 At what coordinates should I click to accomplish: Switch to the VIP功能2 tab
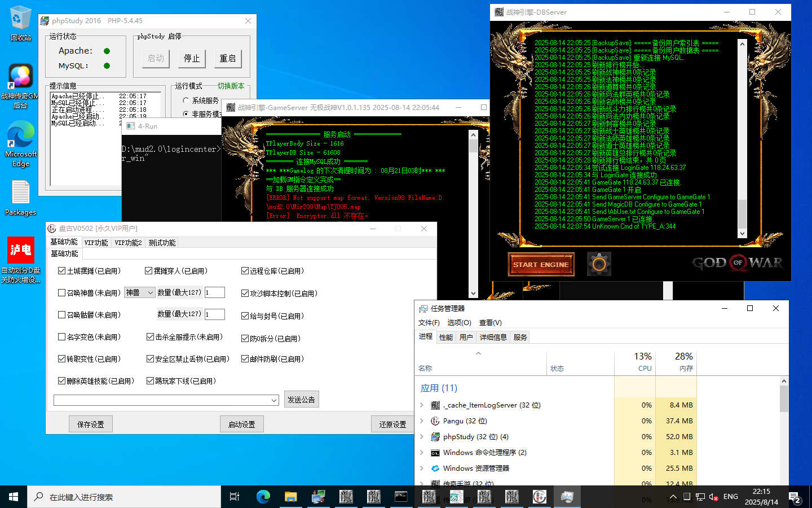click(129, 243)
